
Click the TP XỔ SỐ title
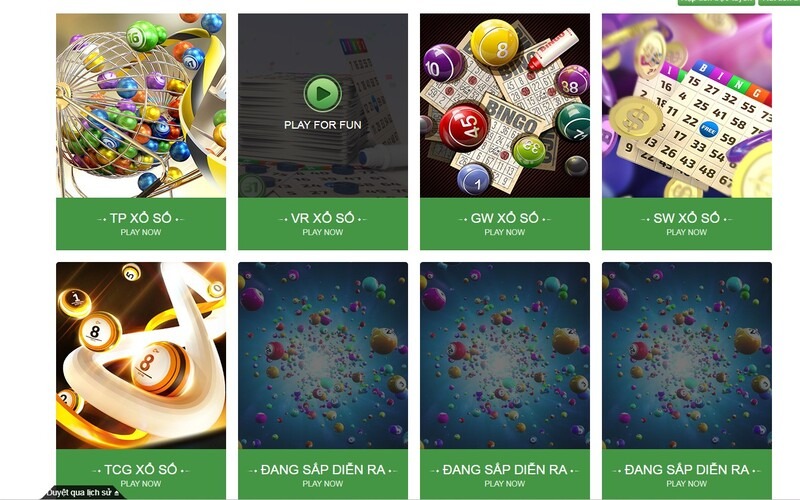141,218
